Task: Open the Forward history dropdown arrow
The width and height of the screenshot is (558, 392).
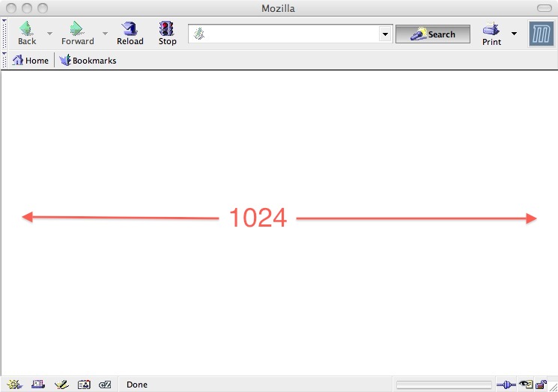Action: point(105,34)
